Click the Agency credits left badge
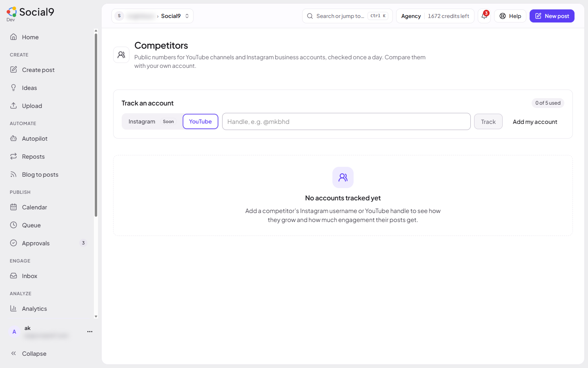Image resolution: width=588 pixels, height=368 pixels. [435, 16]
